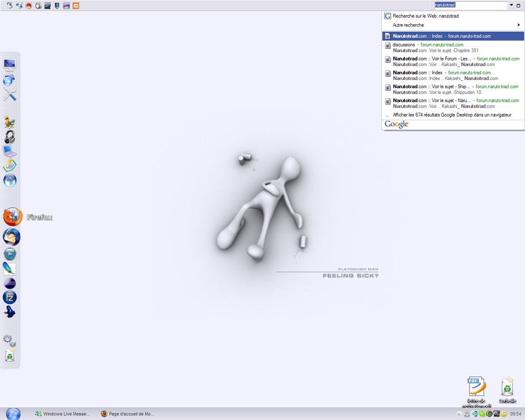This screenshot has height=420, width=525.
Task: Click the small square button beside search dropdown
Action: click(x=519, y=6)
